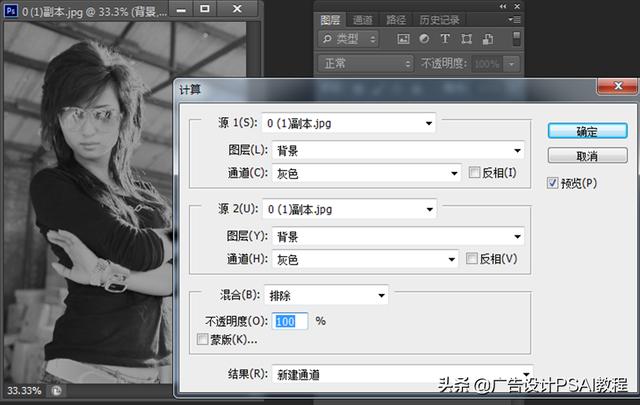Check the 蒙版(K) mask checkbox
Screen dimensions: 640x405
tap(204, 339)
